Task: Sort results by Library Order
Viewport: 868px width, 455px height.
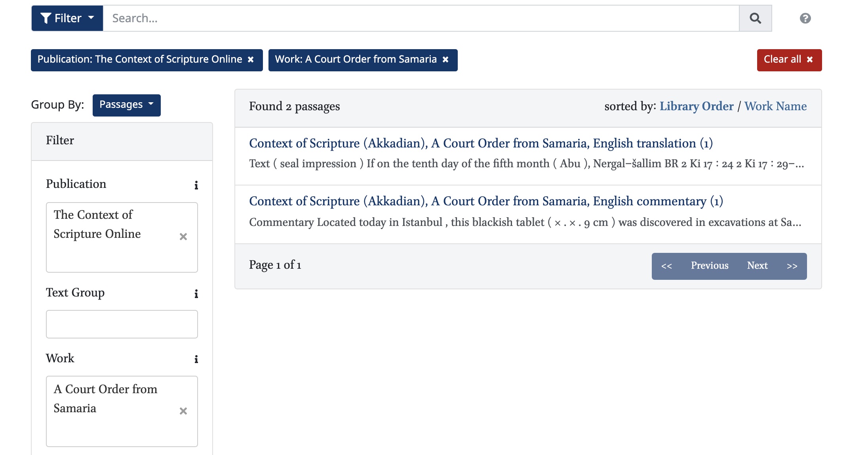Action: tap(696, 106)
